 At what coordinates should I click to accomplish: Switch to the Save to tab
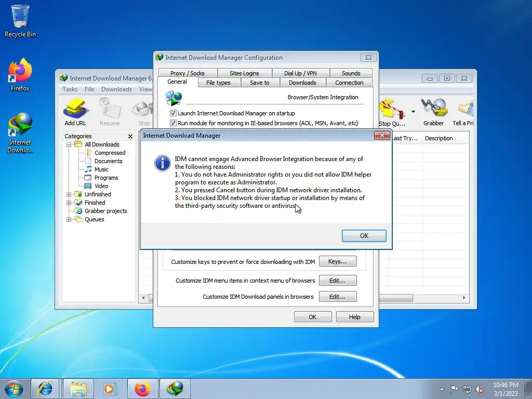[260, 83]
